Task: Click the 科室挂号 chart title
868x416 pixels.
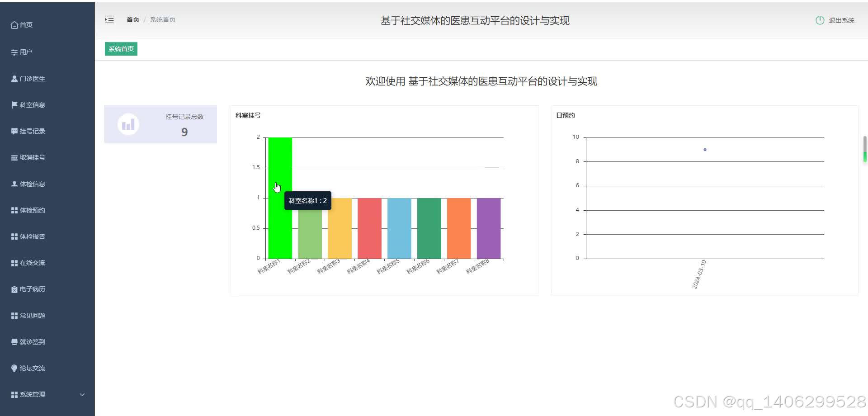Action: click(x=248, y=115)
